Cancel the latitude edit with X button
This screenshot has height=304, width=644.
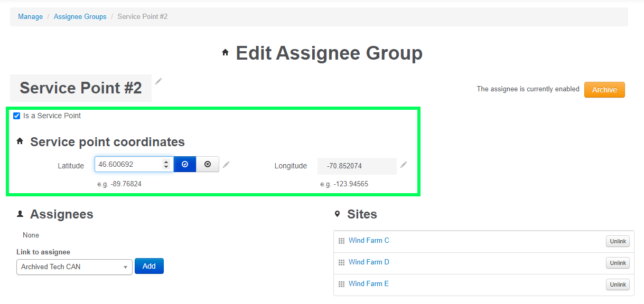click(x=208, y=165)
